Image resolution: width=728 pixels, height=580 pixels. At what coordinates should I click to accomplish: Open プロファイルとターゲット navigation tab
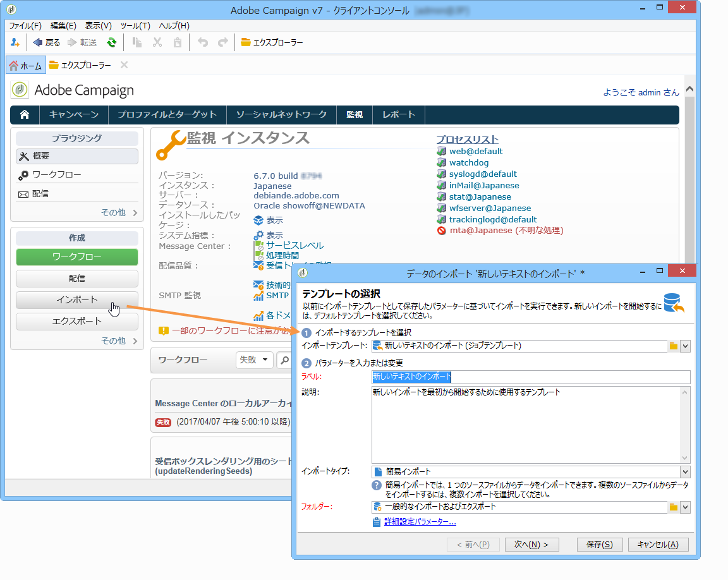167,114
